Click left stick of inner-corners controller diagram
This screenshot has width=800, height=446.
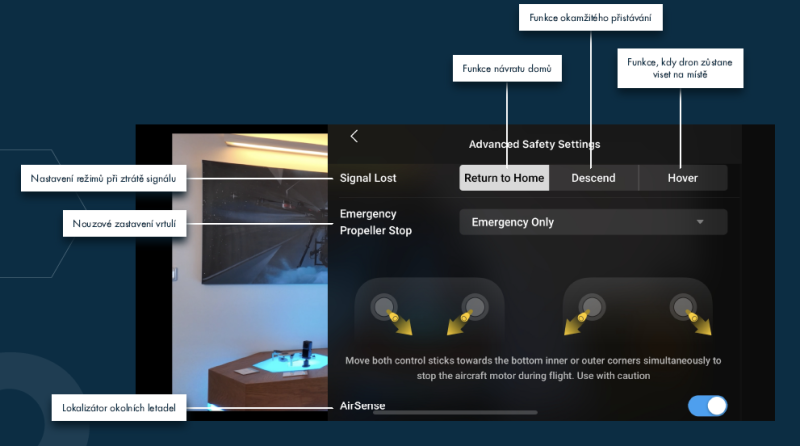pyautogui.click(x=382, y=306)
